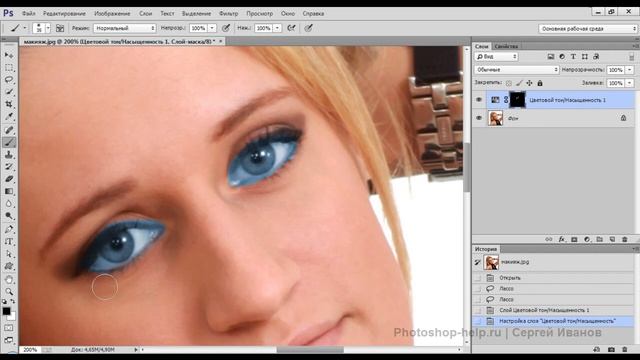640x360 pixels.
Task: Select the Crop tool
Action: [9, 104]
